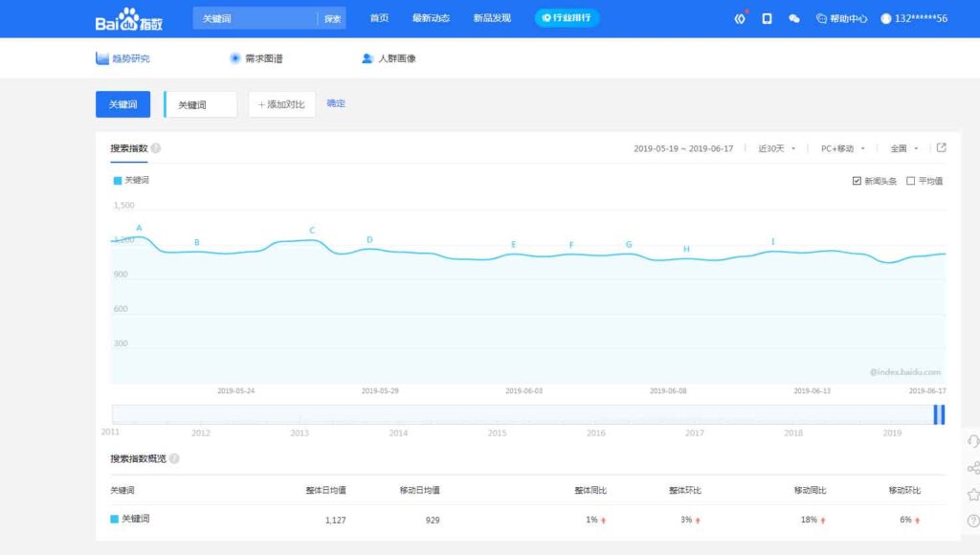Click the 确定 link

point(336,103)
